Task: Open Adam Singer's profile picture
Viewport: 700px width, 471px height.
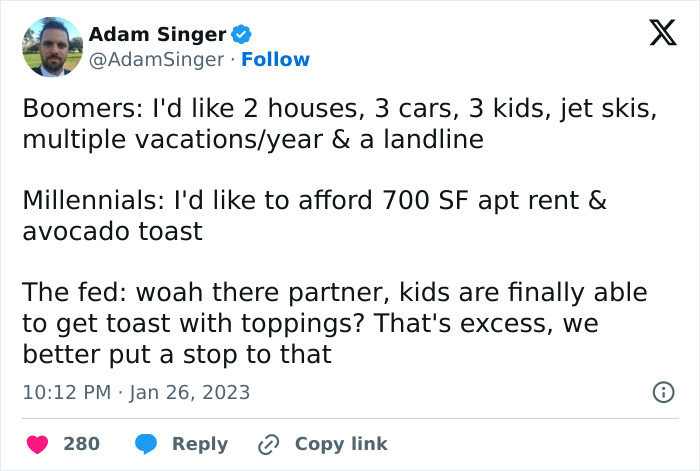Action: point(51,47)
